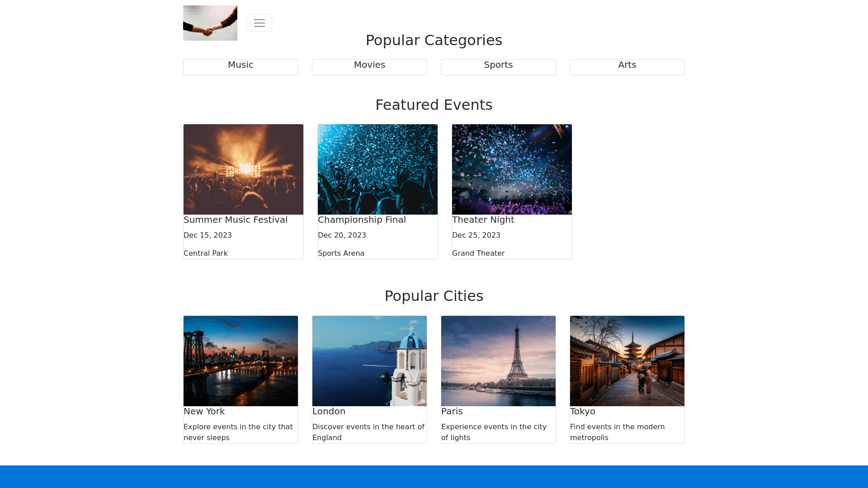Click the Paris city heading
The height and width of the screenshot is (488, 868).
[452, 412]
